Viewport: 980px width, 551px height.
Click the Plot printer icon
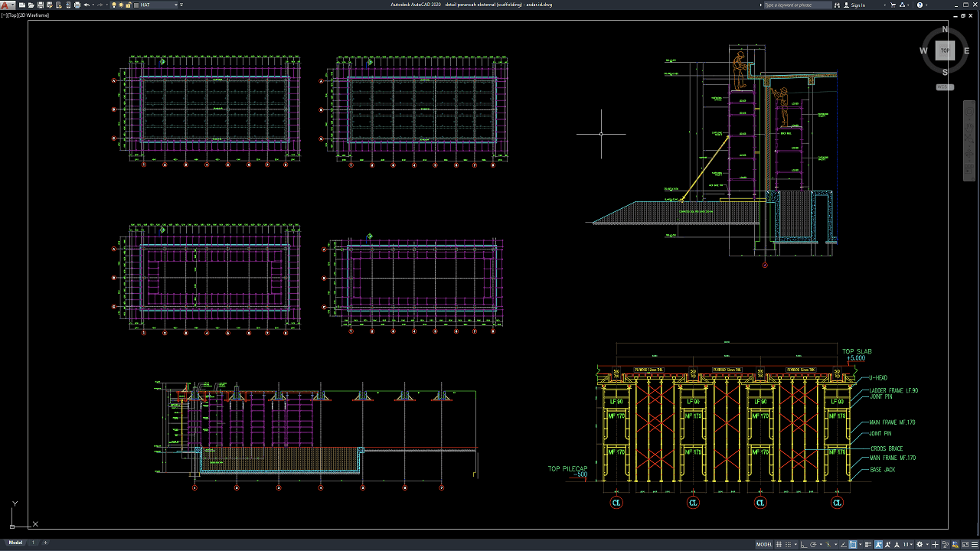click(77, 5)
